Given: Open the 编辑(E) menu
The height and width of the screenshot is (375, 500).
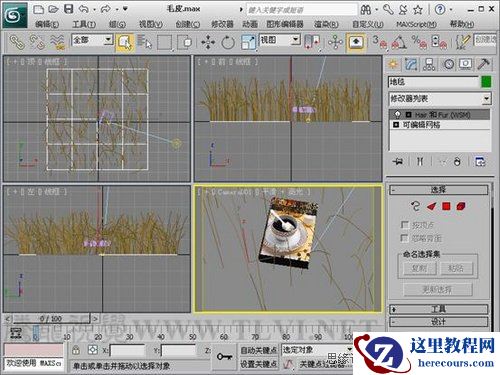Looking at the screenshot, I should point(47,24).
